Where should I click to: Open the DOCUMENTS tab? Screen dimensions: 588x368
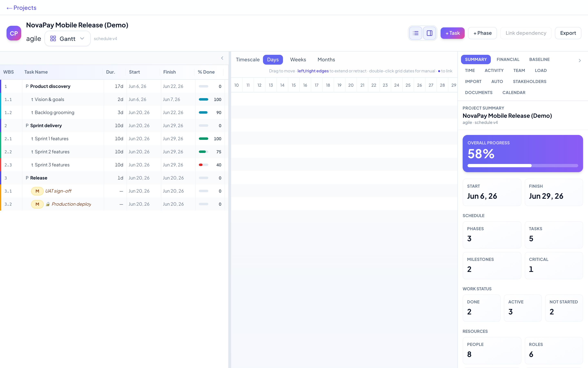(x=479, y=92)
